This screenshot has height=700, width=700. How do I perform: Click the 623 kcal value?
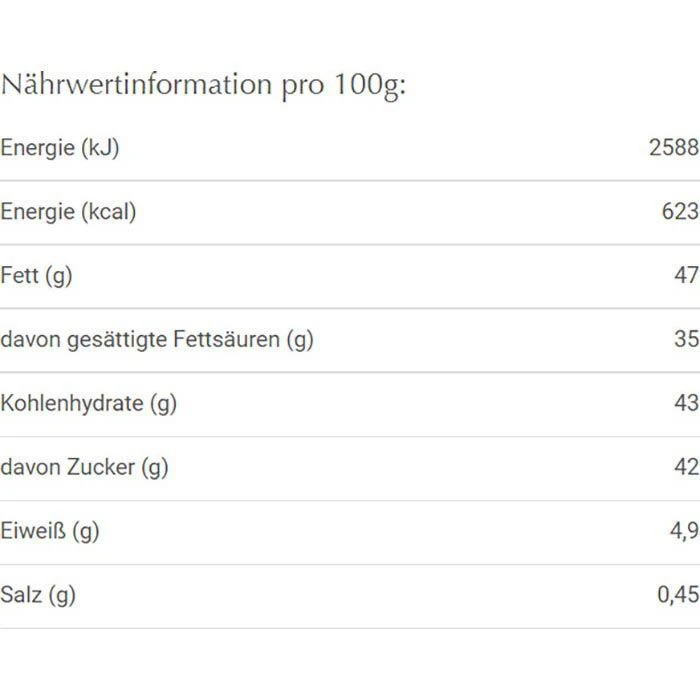680,212
